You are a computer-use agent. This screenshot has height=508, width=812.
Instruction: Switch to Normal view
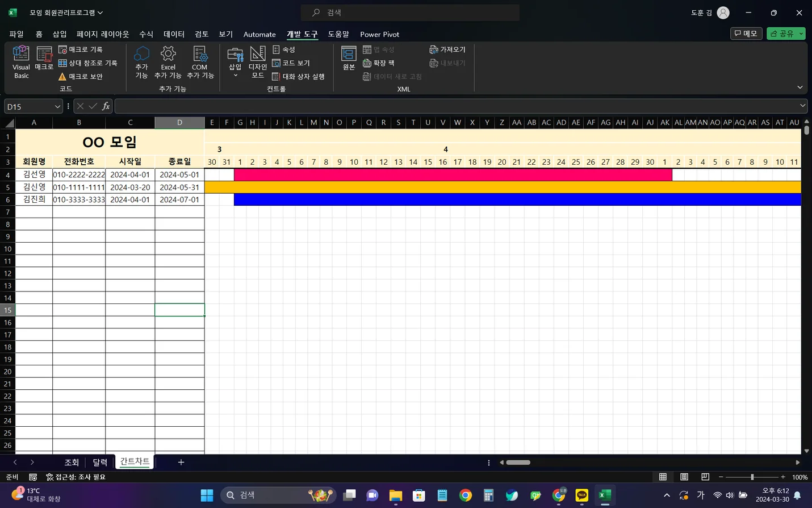663,477
